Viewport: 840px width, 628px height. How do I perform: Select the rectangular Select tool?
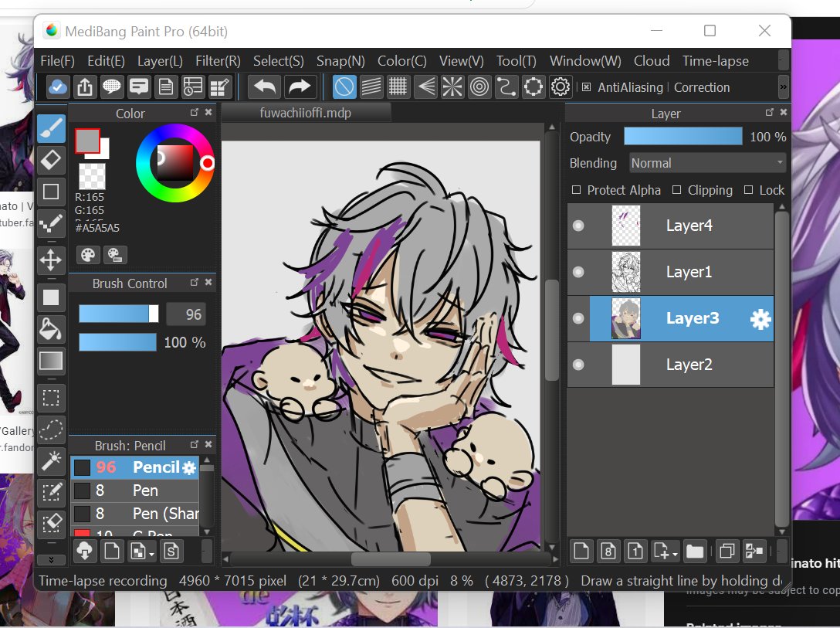52,398
